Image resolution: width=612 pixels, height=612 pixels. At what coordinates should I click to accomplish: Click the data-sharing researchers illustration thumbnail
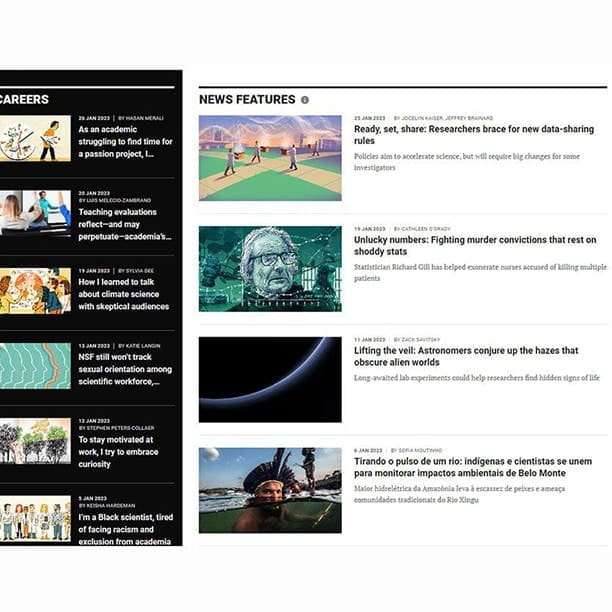(x=270, y=158)
